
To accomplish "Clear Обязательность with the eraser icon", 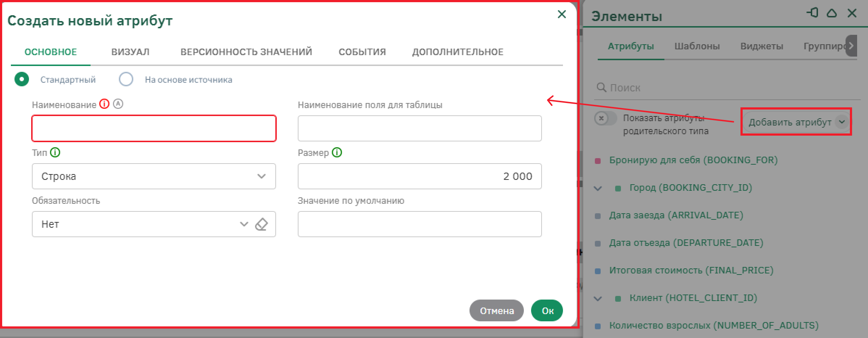I will pyautogui.click(x=261, y=224).
